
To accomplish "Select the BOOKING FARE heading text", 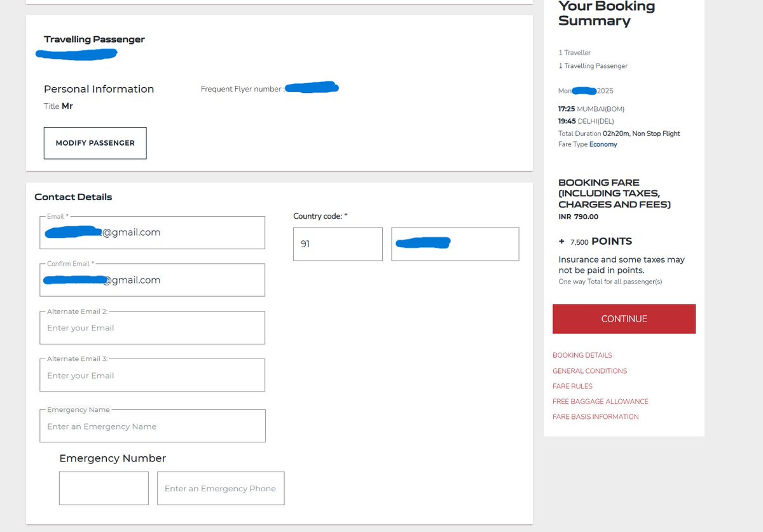I will [x=614, y=193].
